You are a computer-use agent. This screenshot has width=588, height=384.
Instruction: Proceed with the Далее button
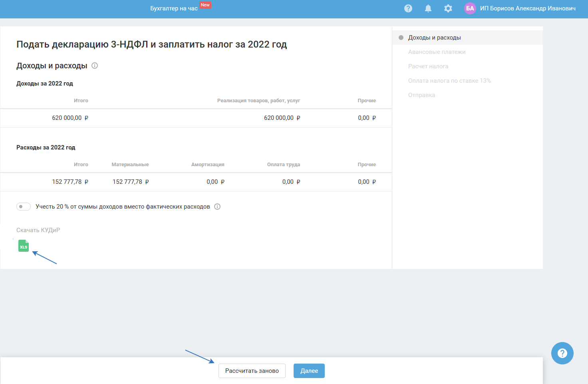coord(309,371)
